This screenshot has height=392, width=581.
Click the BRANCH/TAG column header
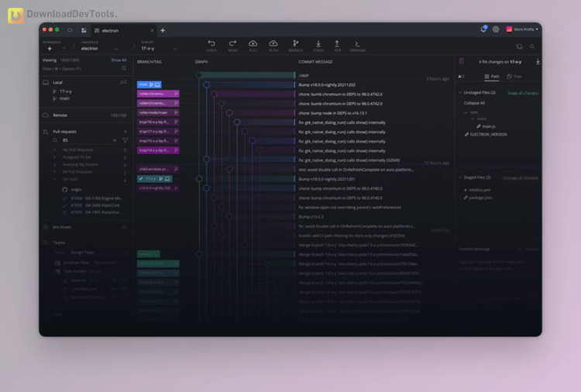150,62
